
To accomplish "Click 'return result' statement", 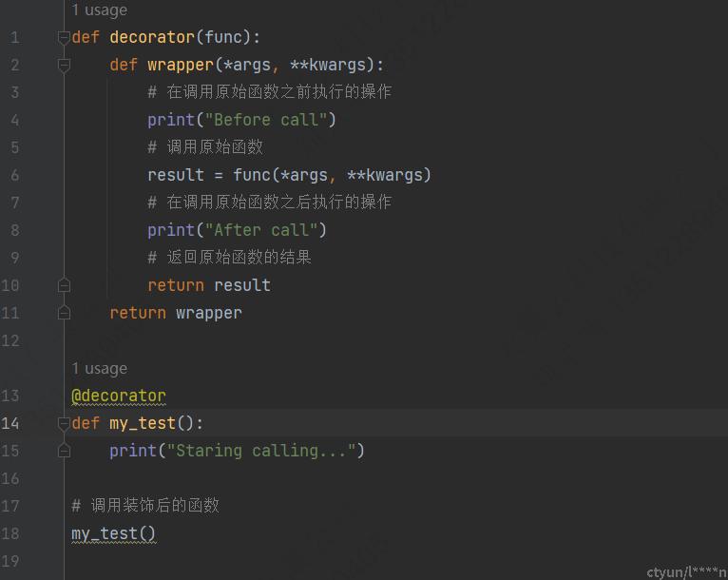I will [209, 285].
